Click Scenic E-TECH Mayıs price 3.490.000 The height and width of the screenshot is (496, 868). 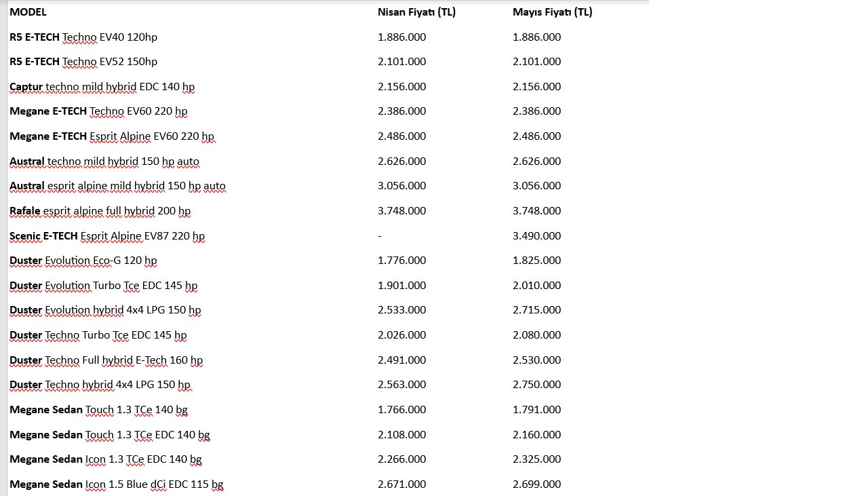[536, 236]
